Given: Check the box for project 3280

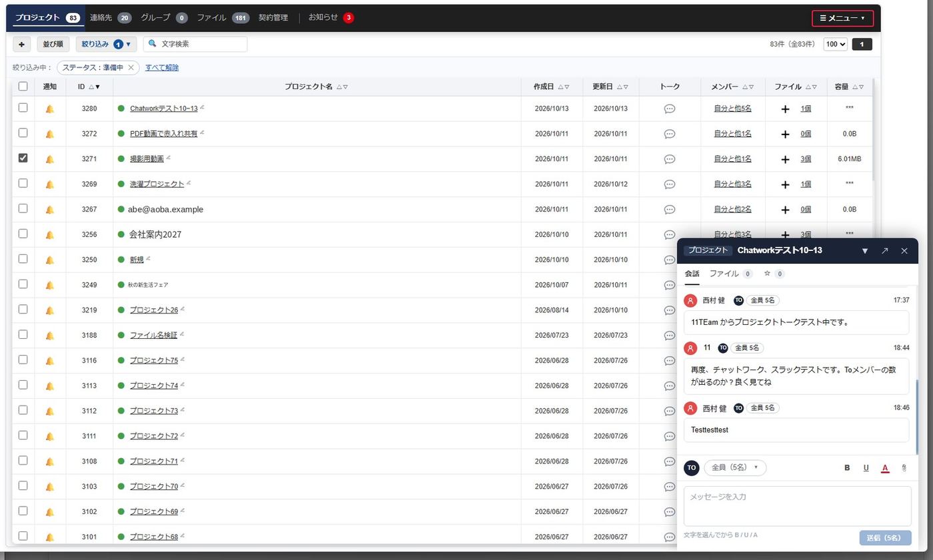Looking at the screenshot, I should 23,107.
